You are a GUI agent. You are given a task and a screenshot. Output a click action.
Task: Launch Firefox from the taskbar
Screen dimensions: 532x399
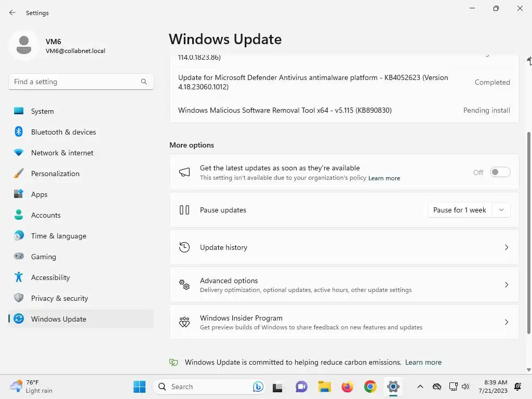tap(347, 387)
